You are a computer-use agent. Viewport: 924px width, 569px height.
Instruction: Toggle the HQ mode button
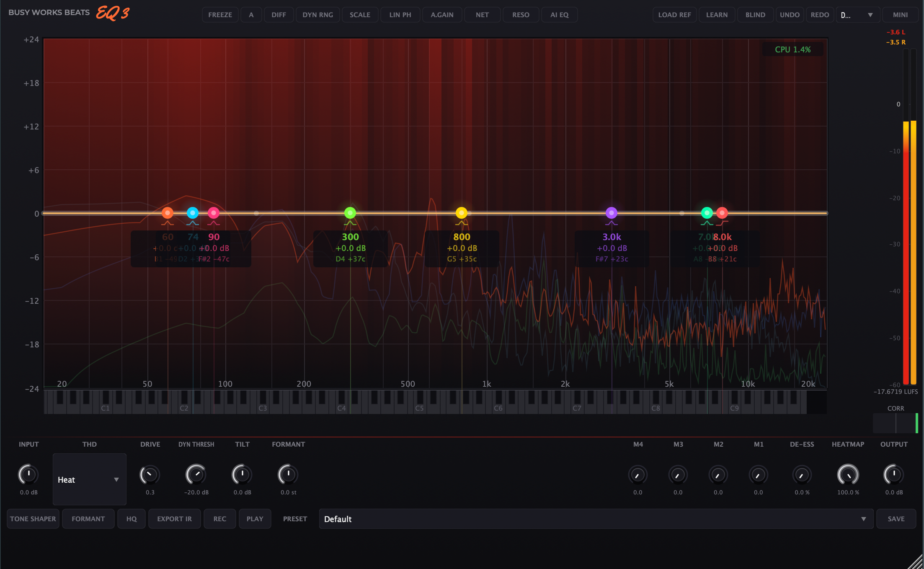pyautogui.click(x=132, y=519)
